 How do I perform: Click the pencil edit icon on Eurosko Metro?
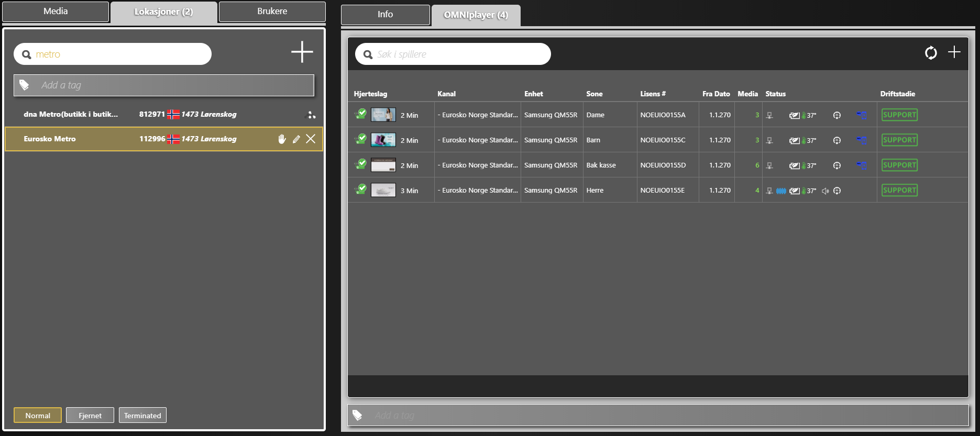pos(296,139)
